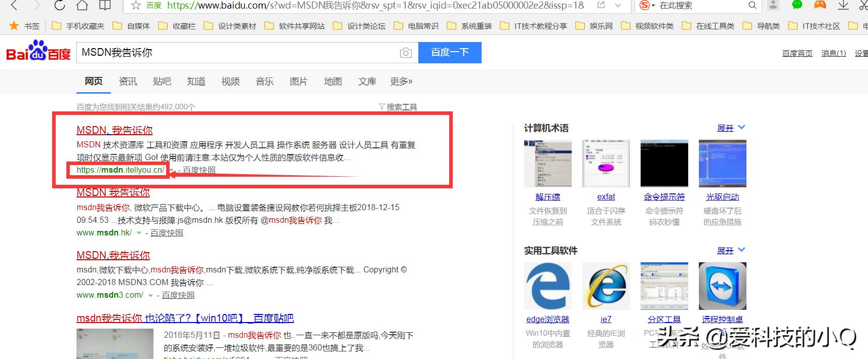Click the edge浏览器 logo thumbnail
The image size is (868, 359).
pyautogui.click(x=548, y=286)
